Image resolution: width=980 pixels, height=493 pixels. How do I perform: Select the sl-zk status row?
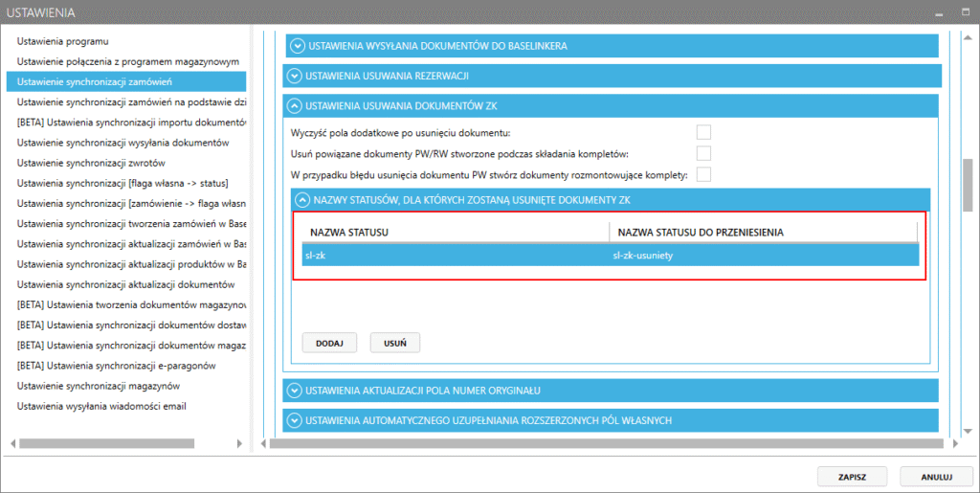[450, 256]
